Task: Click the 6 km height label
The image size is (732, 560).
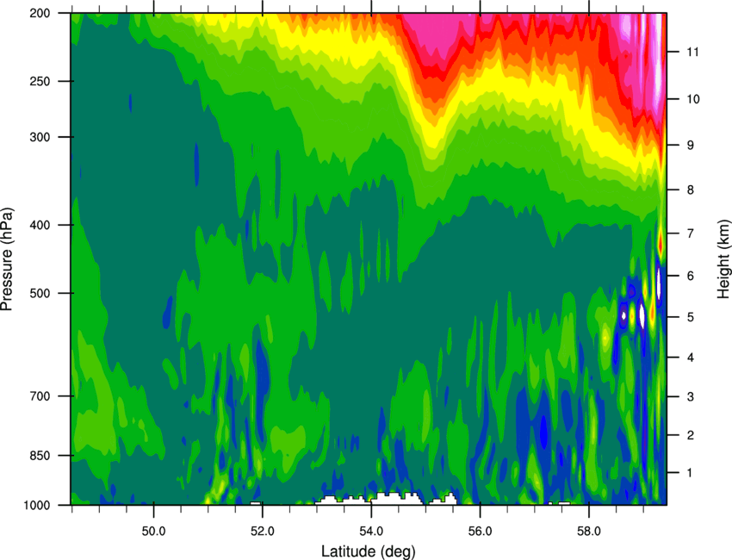Action: click(x=691, y=276)
